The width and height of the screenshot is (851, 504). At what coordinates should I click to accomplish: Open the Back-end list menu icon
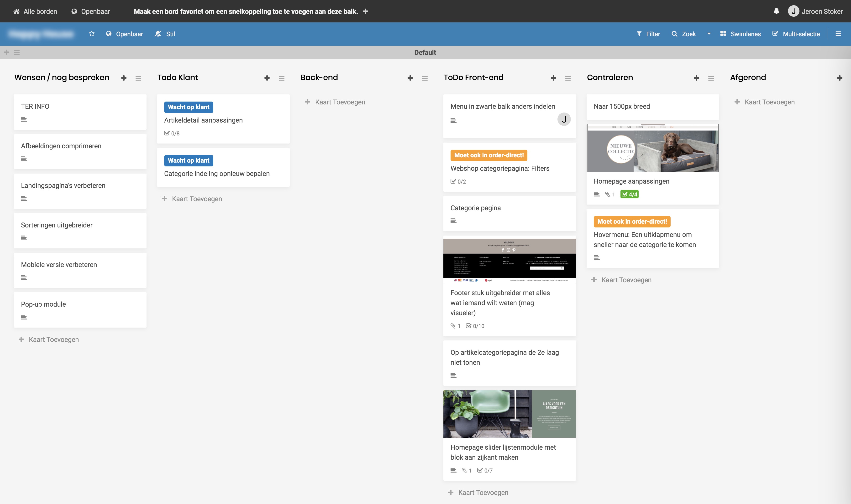click(x=425, y=78)
